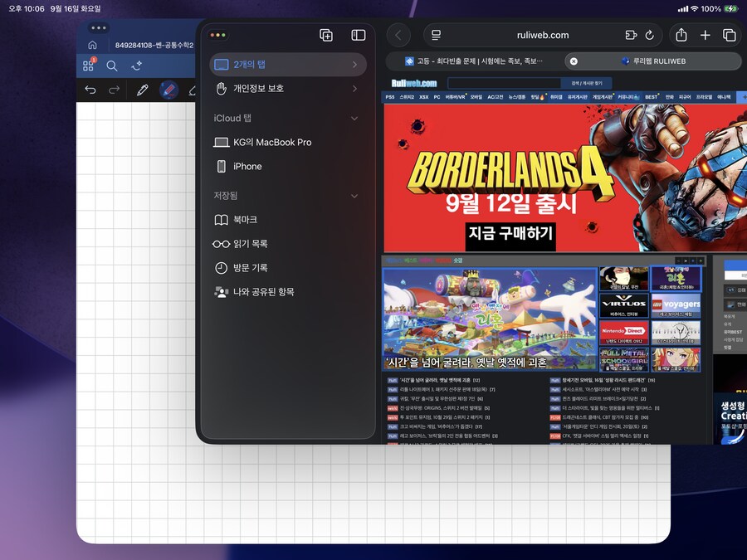Screen dimensions: 747x560
Task: Select the 2개의 탭 tab group
Action: [x=287, y=64]
